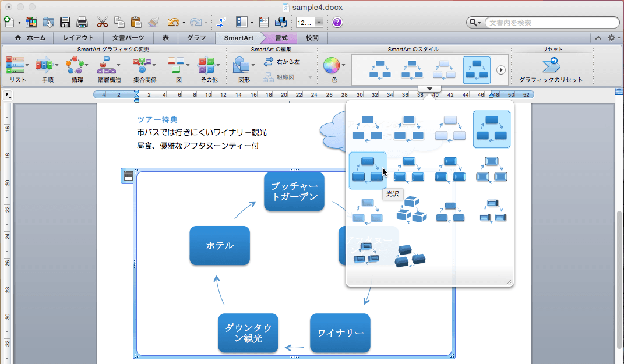Open the Undo history dropdown arrow
Image resolution: width=624 pixels, height=364 pixels.
coord(184,23)
